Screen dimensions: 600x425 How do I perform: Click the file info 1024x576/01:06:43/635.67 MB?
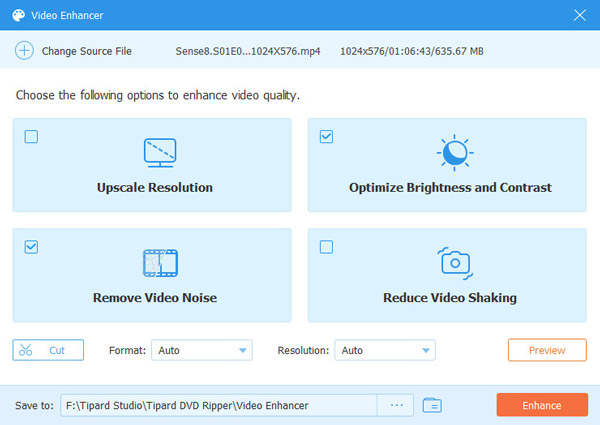tap(412, 51)
